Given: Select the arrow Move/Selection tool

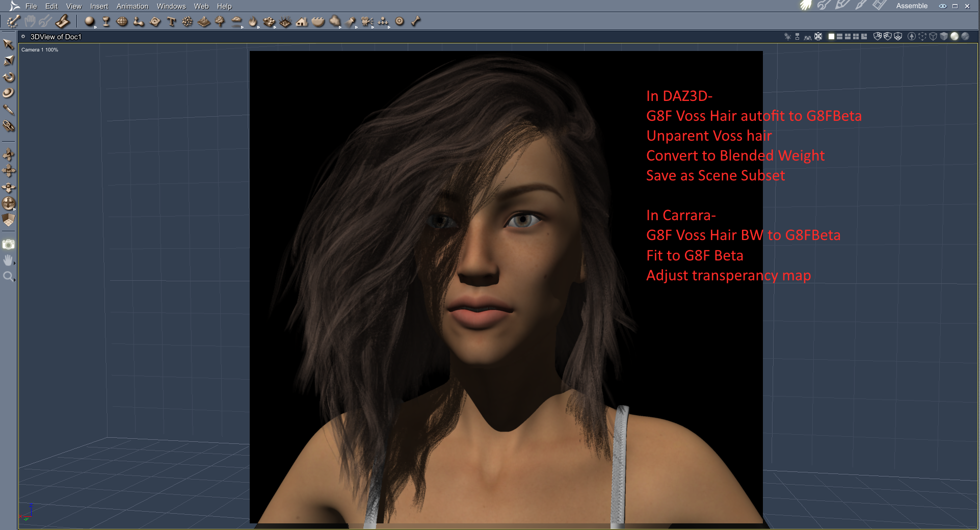Looking at the screenshot, I should coord(8,44).
